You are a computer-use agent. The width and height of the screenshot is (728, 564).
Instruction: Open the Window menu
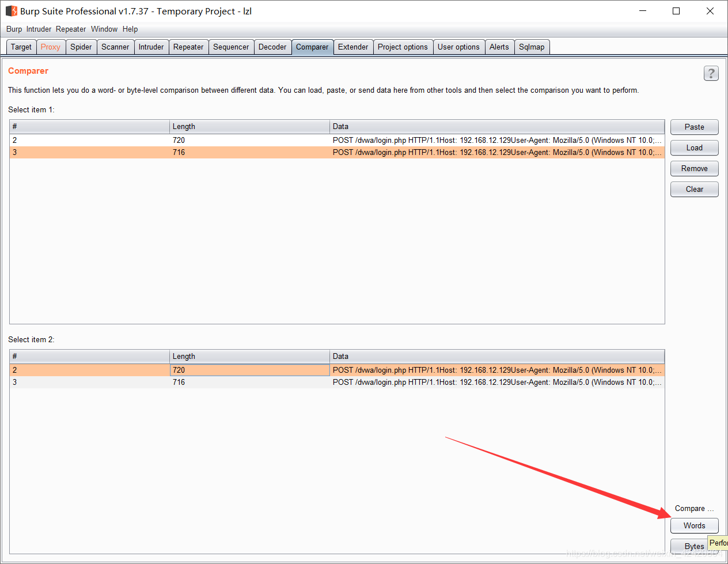(x=104, y=29)
